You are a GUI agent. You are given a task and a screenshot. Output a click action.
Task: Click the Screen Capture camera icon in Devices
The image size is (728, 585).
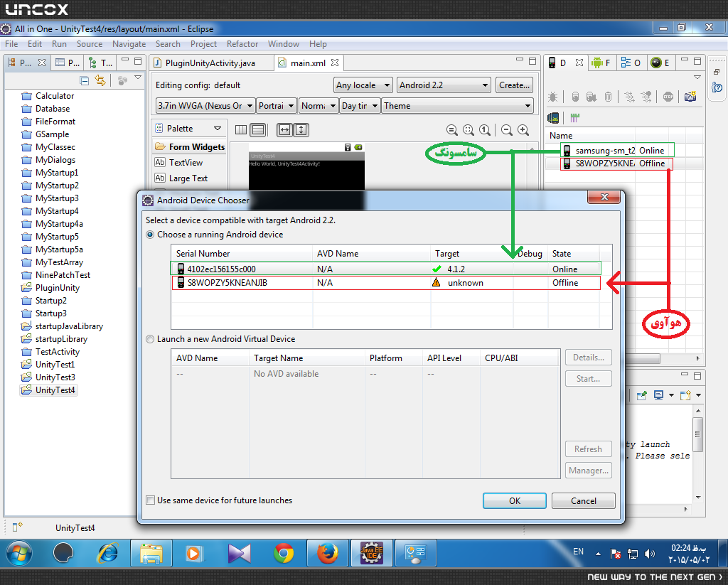pos(690,97)
